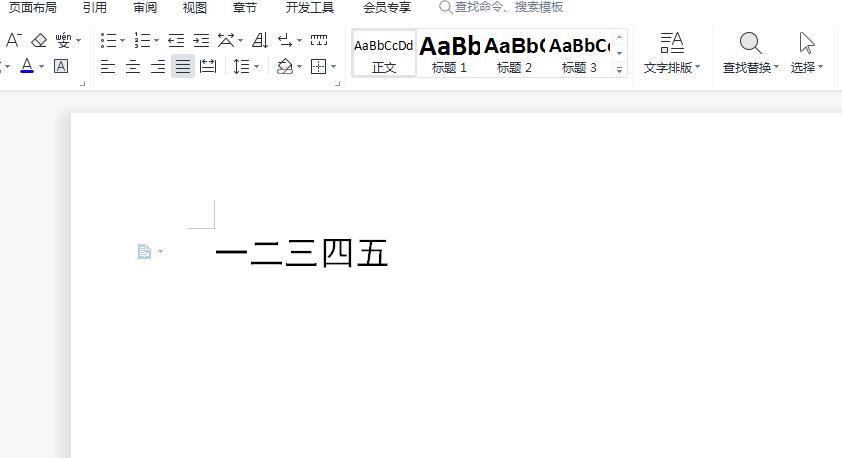Open the font dialog launcher

83,84
